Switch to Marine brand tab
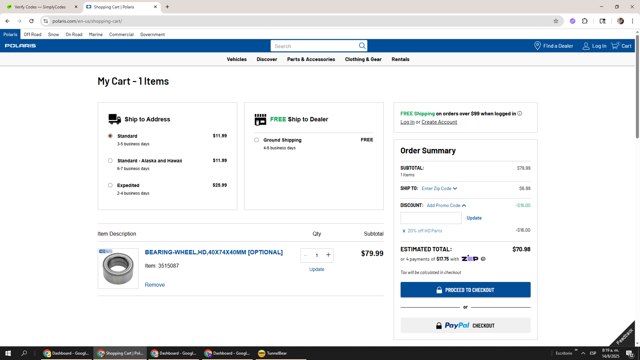This screenshot has width=640, height=360. coord(96,34)
